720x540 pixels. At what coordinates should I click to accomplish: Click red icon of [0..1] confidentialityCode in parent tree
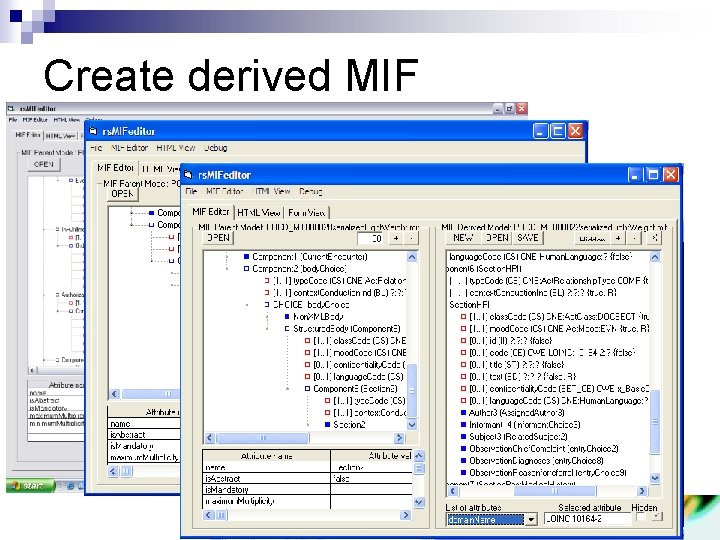click(307, 365)
